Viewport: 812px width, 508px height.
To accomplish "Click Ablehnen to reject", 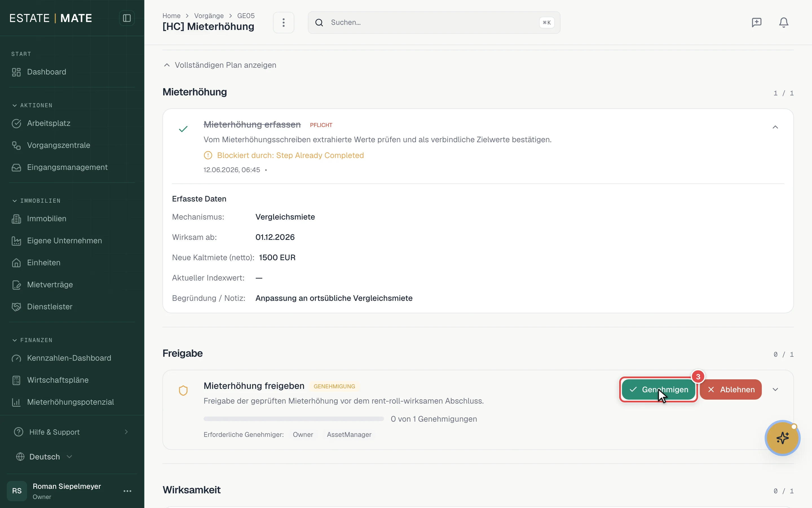I will click(731, 389).
